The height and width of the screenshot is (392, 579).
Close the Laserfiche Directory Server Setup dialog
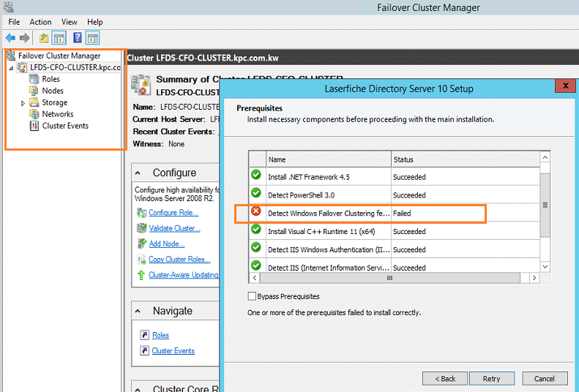[x=565, y=86]
